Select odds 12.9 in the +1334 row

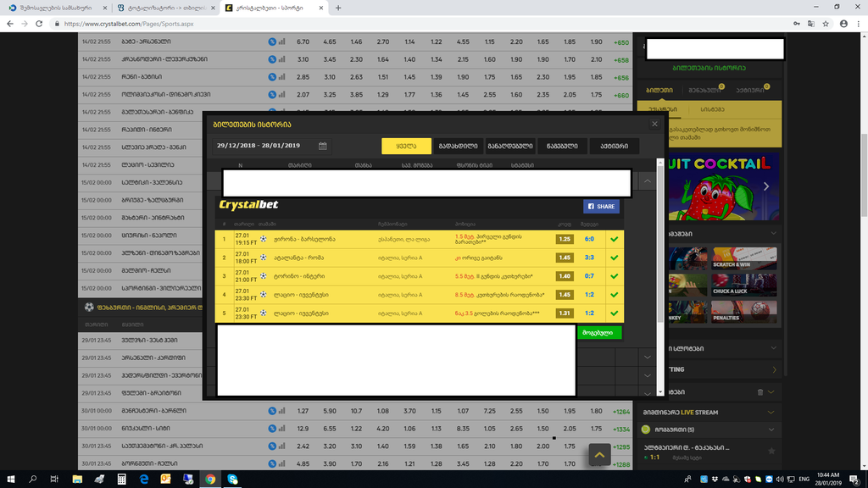click(x=303, y=429)
